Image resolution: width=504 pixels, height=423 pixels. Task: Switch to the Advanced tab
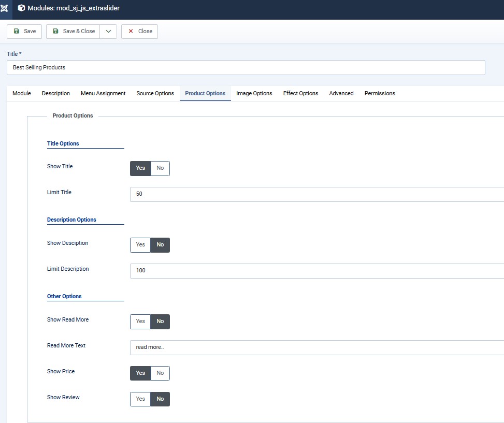coord(341,94)
